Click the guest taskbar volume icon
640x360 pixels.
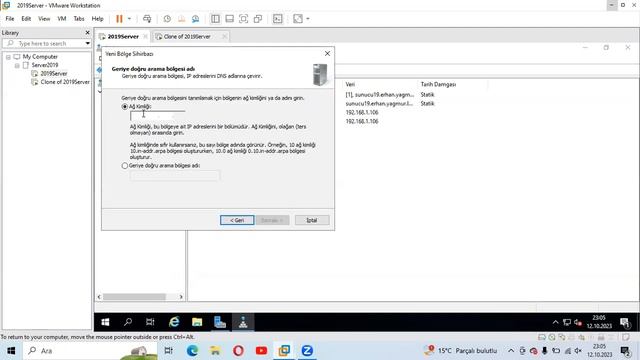578,322
